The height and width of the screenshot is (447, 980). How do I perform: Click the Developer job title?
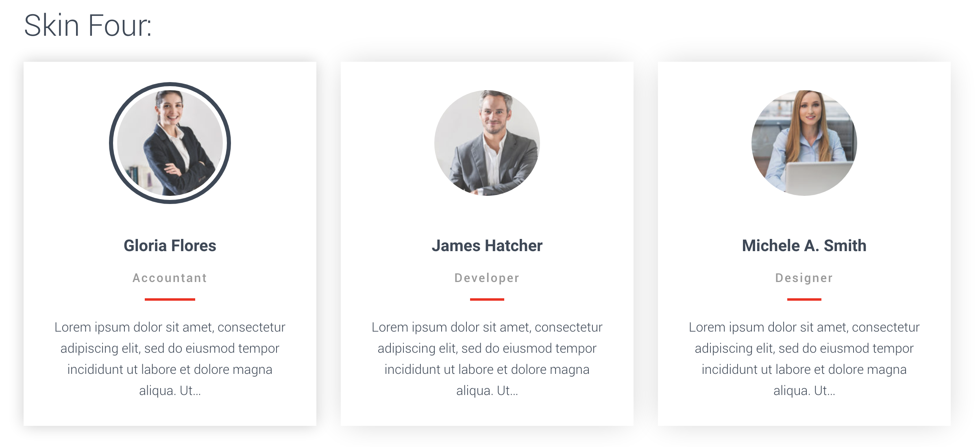click(x=487, y=278)
